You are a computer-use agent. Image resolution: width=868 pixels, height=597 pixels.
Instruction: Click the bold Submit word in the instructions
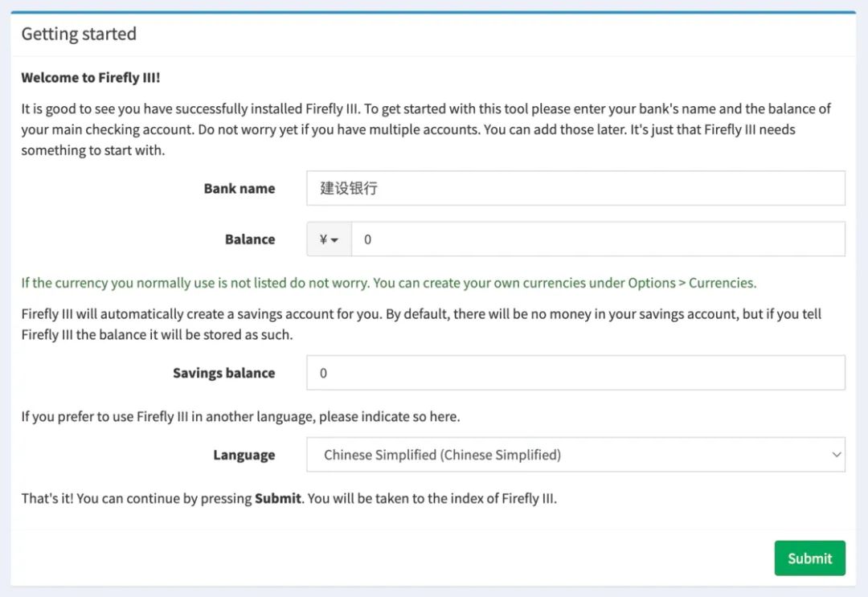click(278, 498)
